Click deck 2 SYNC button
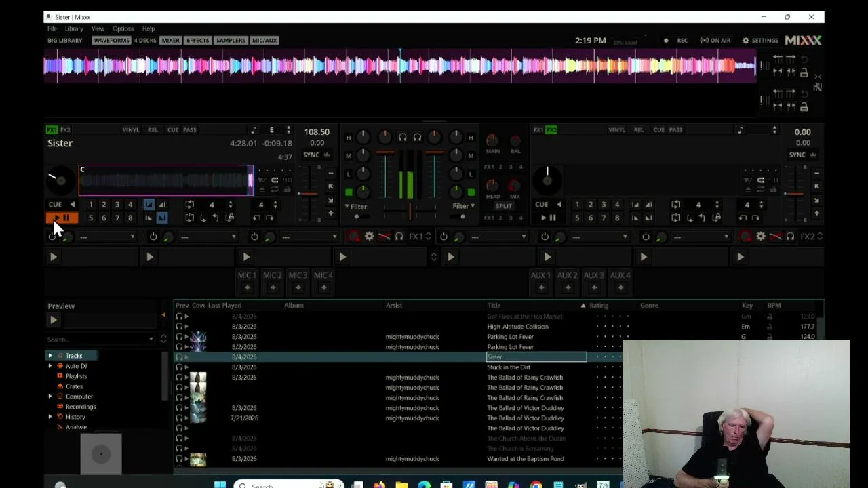868x488 pixels. (797, 155)
